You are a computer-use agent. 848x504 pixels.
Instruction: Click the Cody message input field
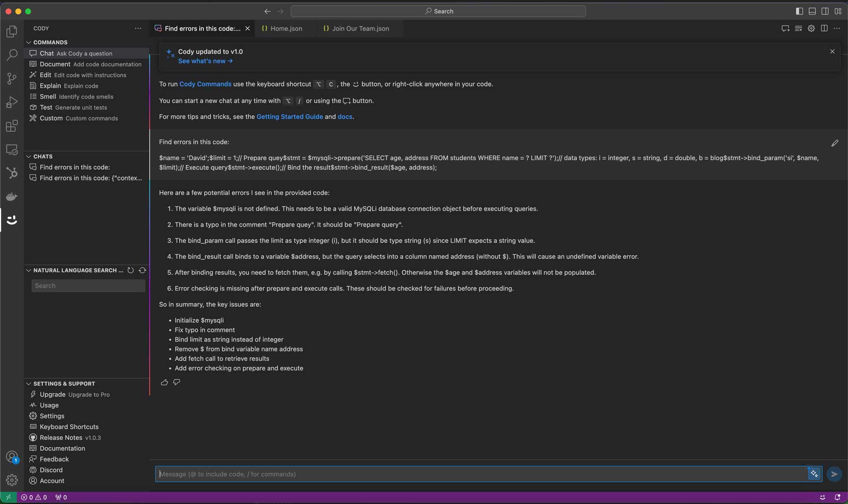(x=424, y=474)
